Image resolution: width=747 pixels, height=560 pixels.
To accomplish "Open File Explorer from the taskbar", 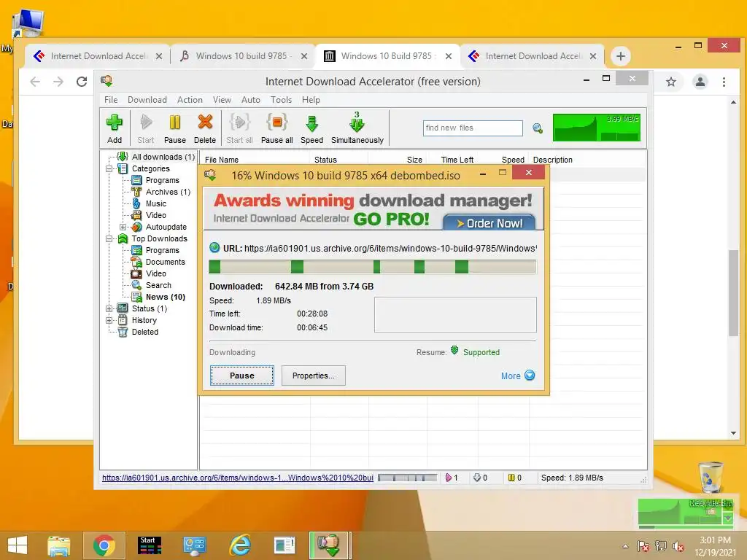I will click(x=58, y=545).
